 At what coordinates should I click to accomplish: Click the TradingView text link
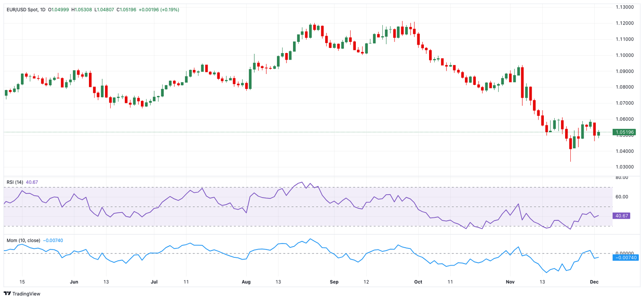tap(26, 294)
